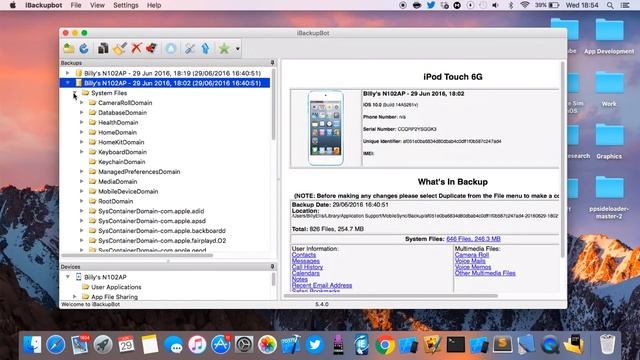Click the Backups tree horizontal scrollbar
Screen dimensions: 640x360
click(x=137, y=256)
